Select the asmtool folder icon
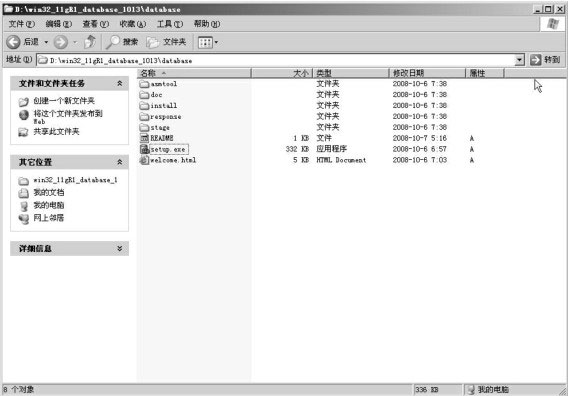568x396 pixels. pos(144,84)
